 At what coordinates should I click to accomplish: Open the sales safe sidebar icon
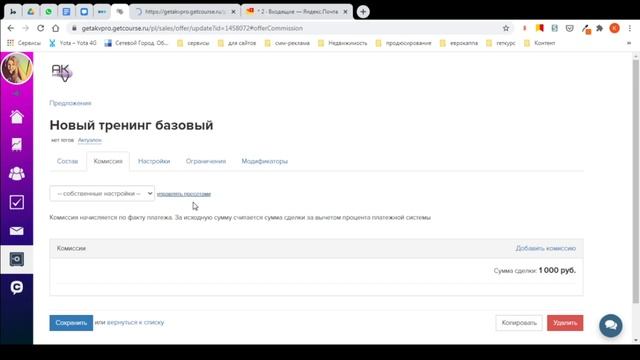[x=17, y=259]
